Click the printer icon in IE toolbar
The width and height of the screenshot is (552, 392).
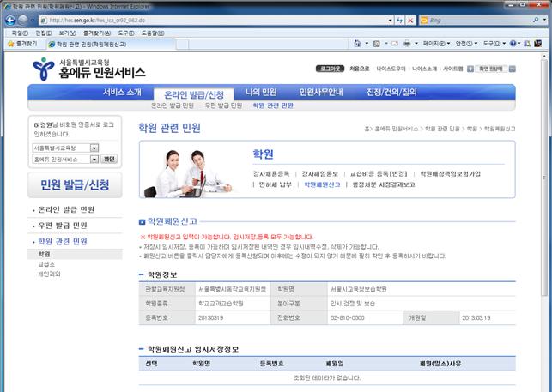[406, 43]
